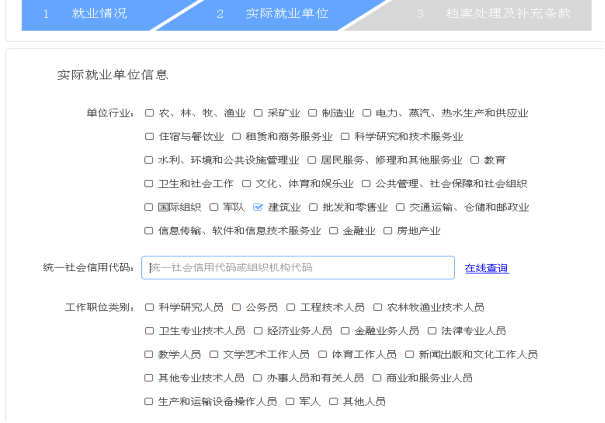
Task: Check 科学研究和技术服务业 option
Action: pos(345,137)
